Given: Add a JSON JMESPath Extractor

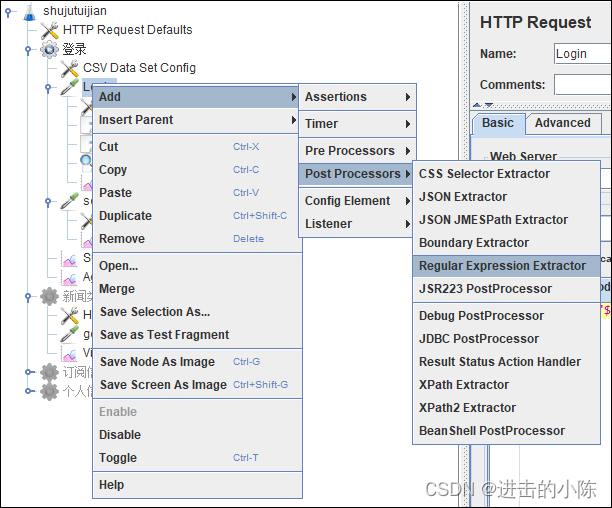Looking at the screenshot, I should (506, 220).
